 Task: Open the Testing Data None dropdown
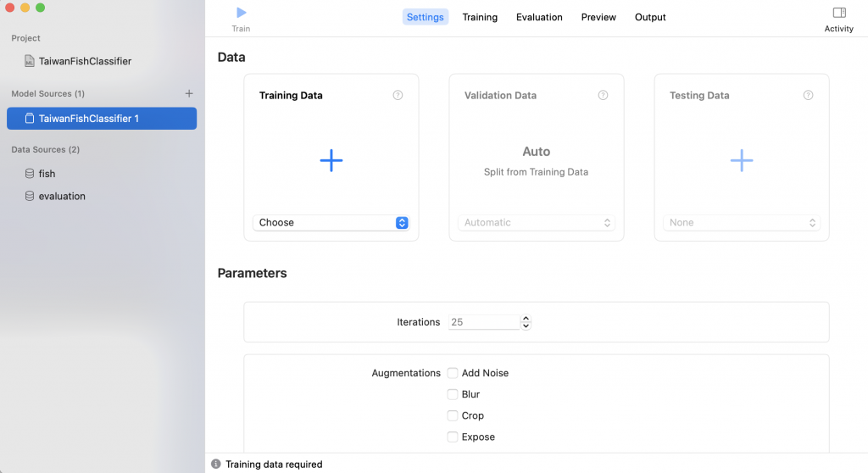[x=742, y=223]
